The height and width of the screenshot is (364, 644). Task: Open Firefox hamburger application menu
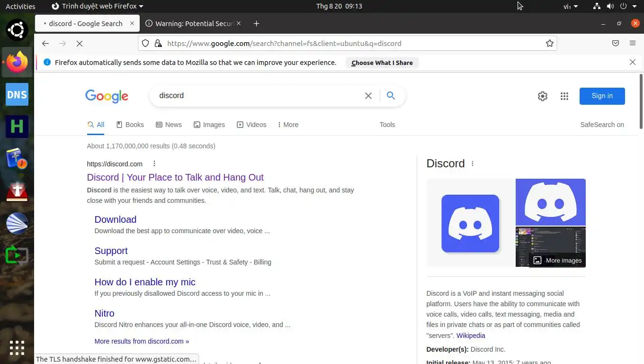[633, 43]
